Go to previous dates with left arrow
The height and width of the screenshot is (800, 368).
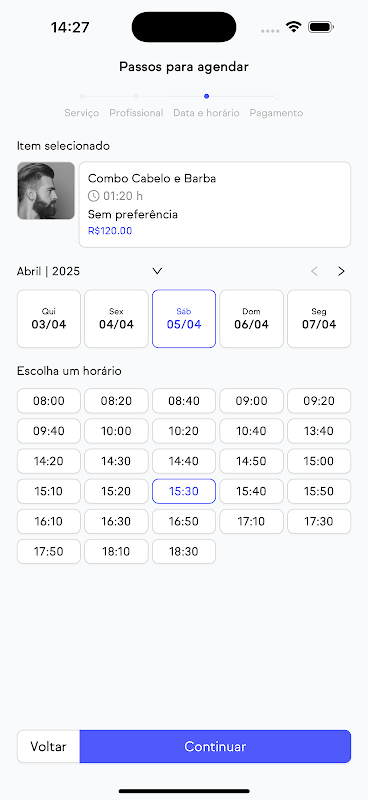(314, 271)
